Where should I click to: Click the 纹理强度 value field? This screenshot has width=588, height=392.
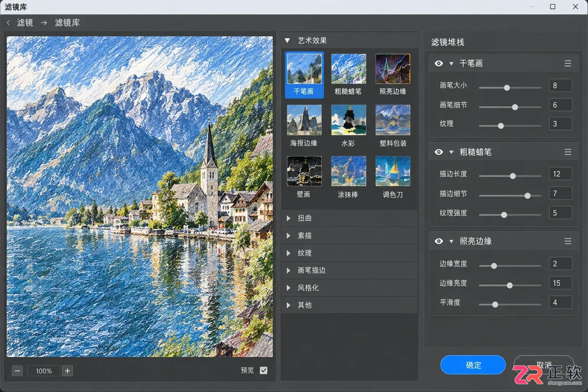click(561, 213)
